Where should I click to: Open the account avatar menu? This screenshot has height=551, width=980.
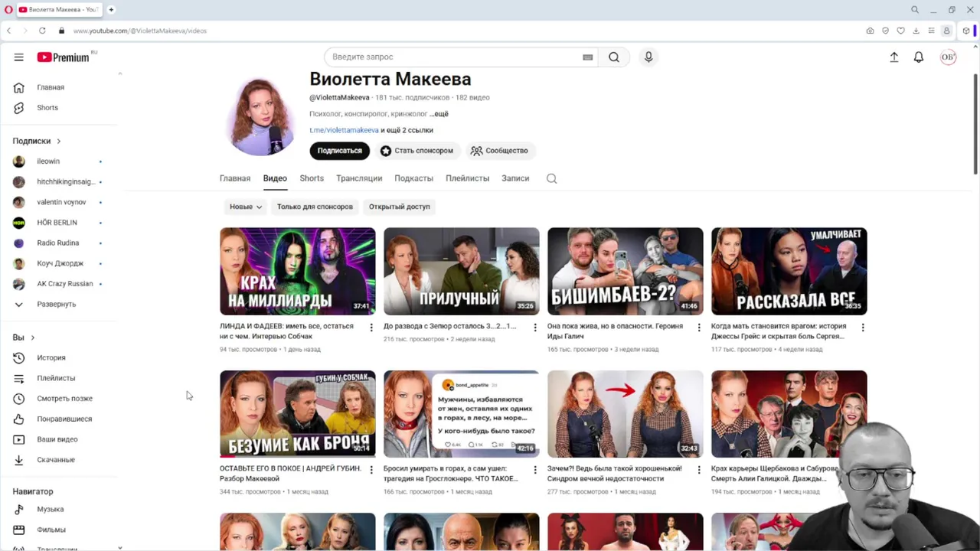948,57
